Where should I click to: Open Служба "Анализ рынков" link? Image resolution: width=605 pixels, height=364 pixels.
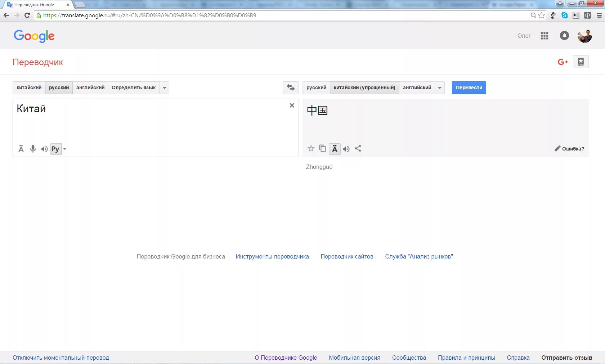tap(419, 257)
